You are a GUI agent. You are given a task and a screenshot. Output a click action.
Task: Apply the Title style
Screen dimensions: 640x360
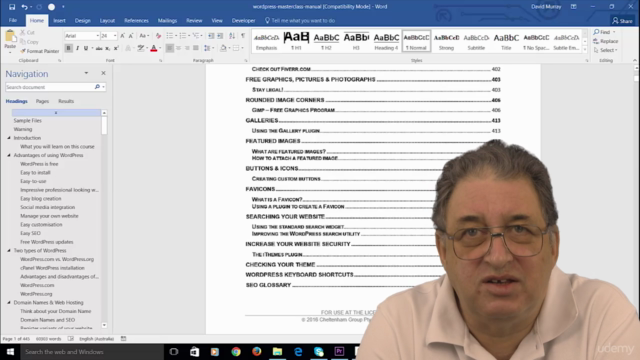[x=506, y=41]
